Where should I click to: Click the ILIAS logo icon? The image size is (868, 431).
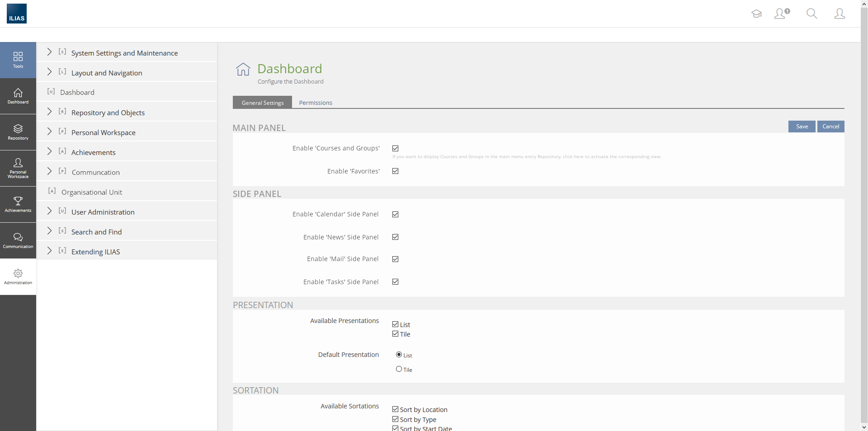pos(17,14)
